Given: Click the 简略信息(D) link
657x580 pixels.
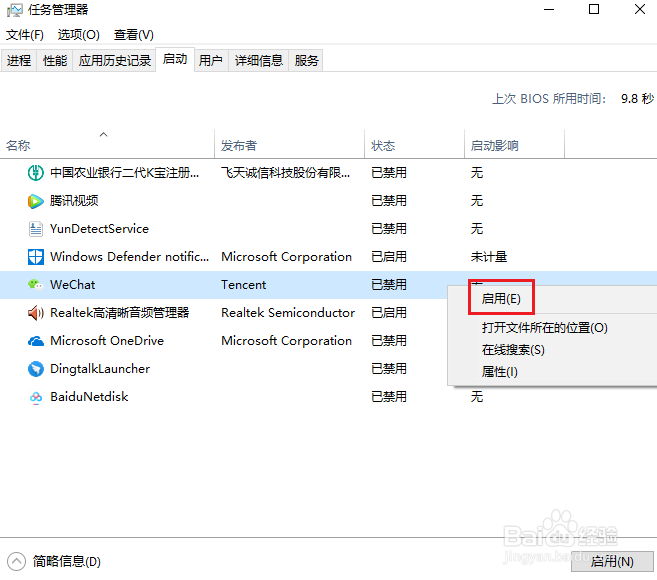Looking at the screenshot, I should tap(67, 562).
